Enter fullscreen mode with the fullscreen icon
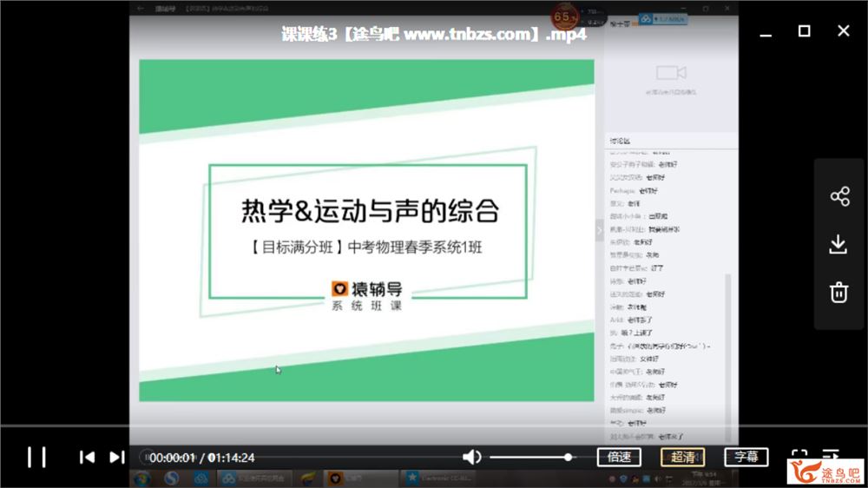The image size is (868, 488). 799,455
